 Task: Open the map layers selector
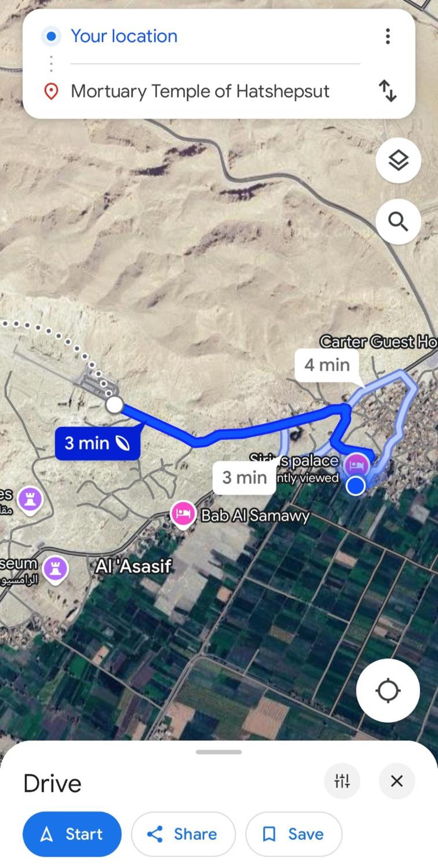398,160
